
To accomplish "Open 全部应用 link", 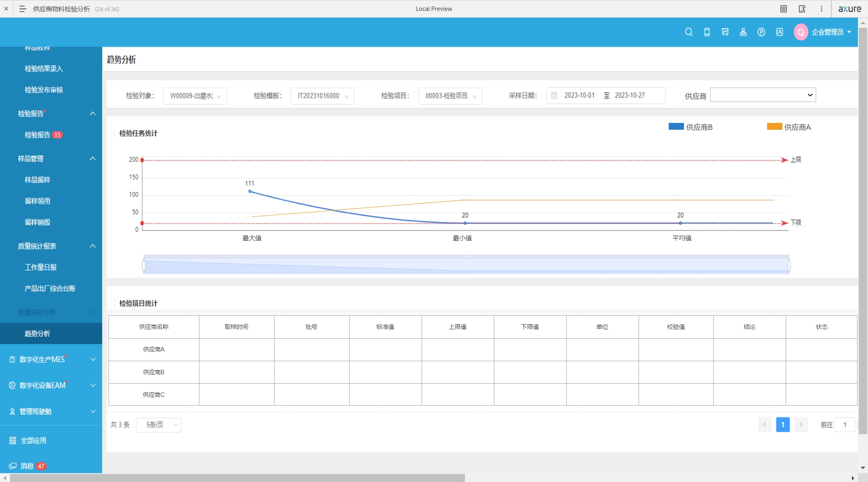I will 33,441.
